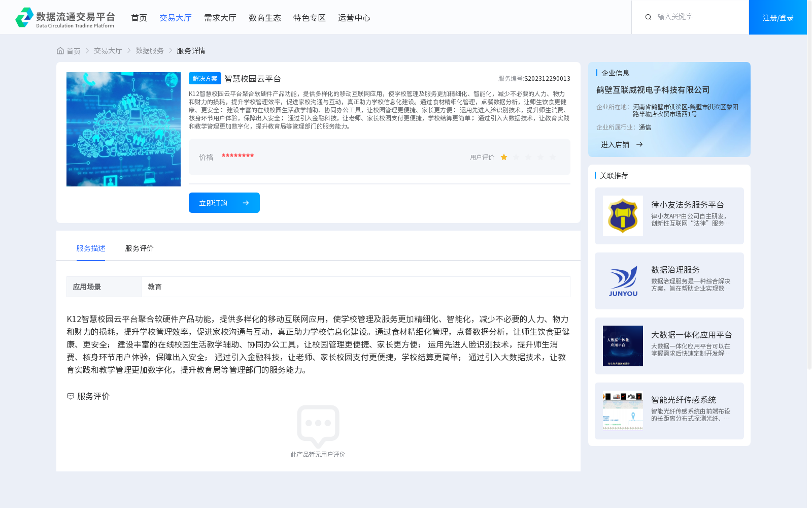Image resolution: width=812 pixels, height=508 pixels.
Task: Click the 智能光纤传感系统 thumbnail
Action: (x=623, y=411)
